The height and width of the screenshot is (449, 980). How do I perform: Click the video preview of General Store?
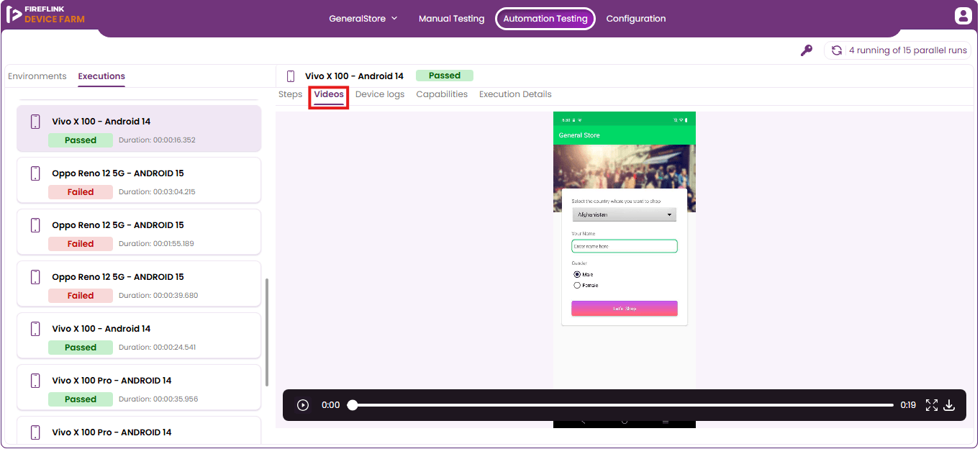click(x=625, y=270)
